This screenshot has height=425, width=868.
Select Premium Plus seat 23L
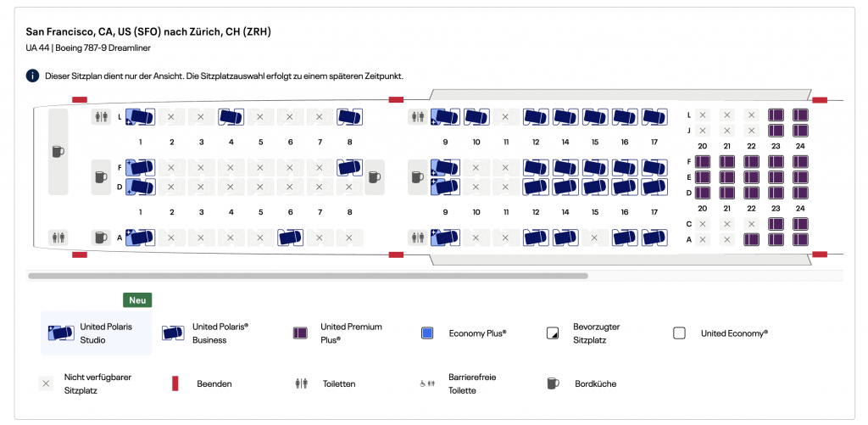(x=776, y=115)
